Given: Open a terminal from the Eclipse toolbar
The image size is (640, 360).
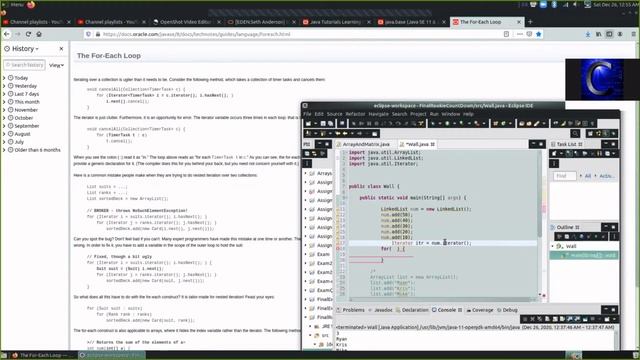Looking at the screenshot, I should click(x=342, y=123).
